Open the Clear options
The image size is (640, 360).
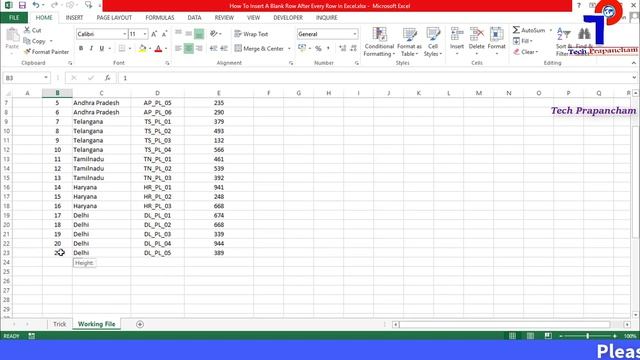[526, 52]
